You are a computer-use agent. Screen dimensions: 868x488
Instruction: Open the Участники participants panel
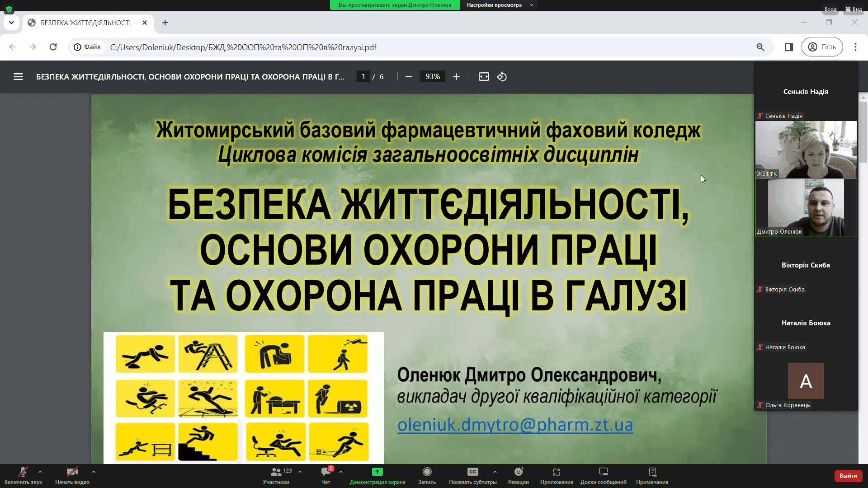click(276, 476)
